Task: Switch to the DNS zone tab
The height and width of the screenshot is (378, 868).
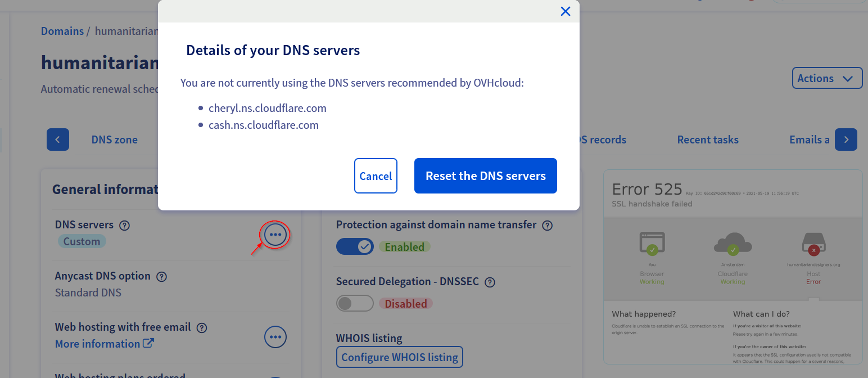Action: tap(114, 140)
